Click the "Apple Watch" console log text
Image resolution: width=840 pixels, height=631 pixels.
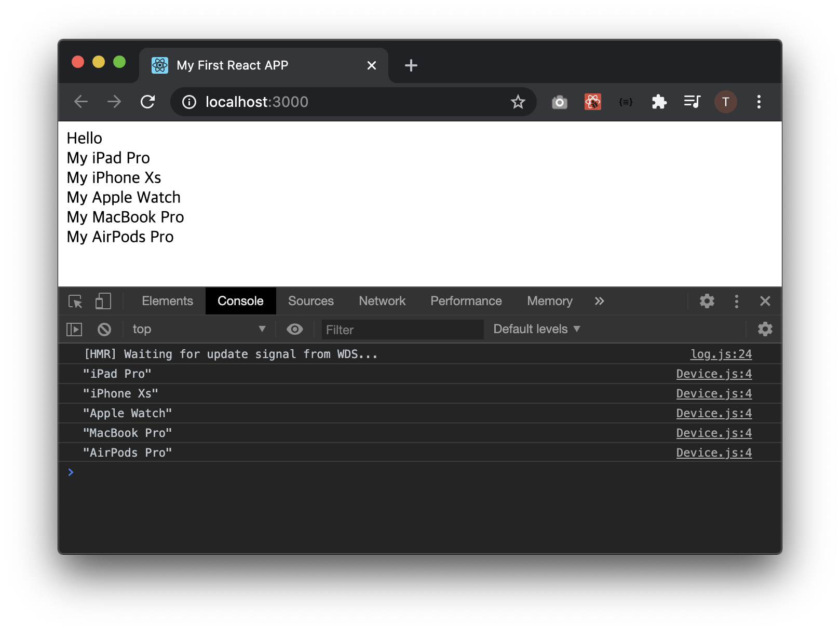pyautogui.click(x=127, y=413)
